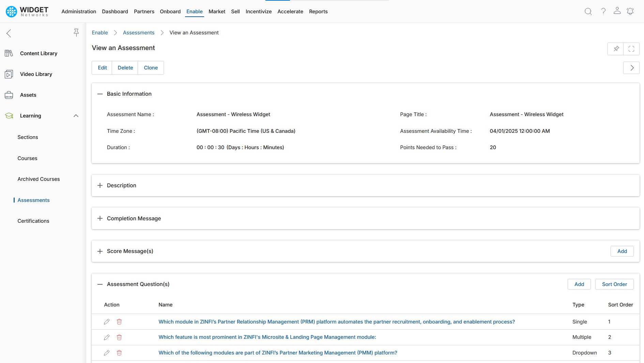Click the Sort Order button
644x363 pixels.
pos(614,284)
